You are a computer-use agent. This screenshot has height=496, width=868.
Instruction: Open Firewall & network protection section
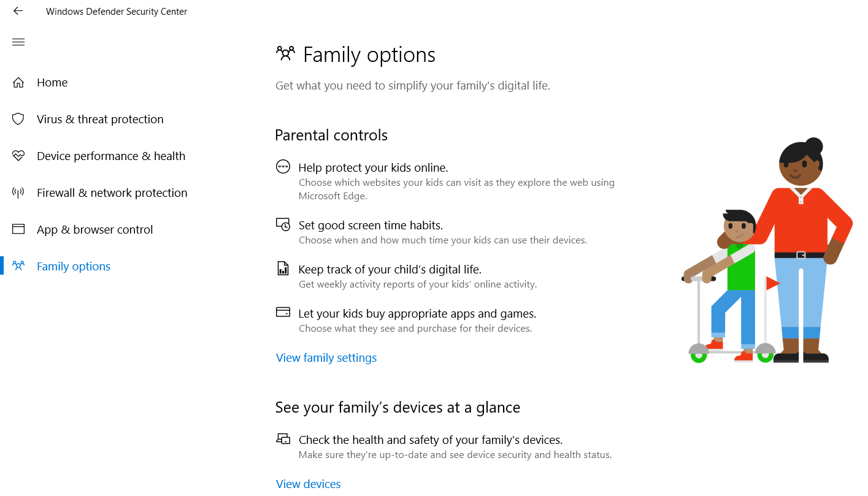tap(112, 193)
